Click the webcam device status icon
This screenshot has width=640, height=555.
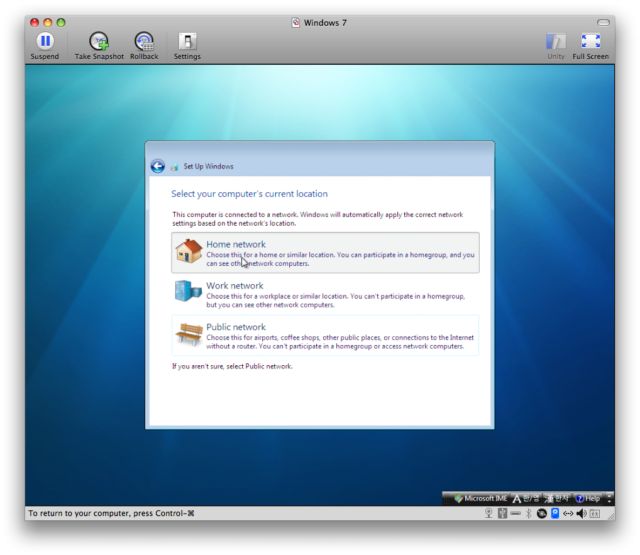coord(489,513)
